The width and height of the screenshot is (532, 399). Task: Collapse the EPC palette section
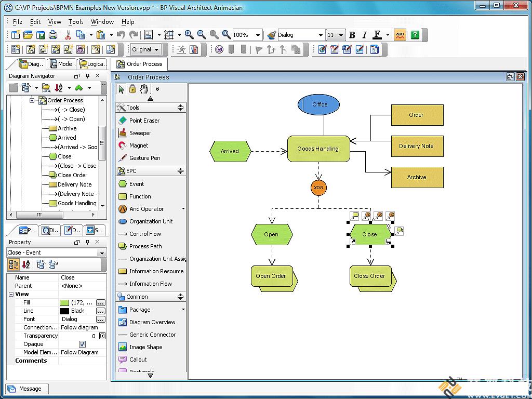click(x=180, y=171)
